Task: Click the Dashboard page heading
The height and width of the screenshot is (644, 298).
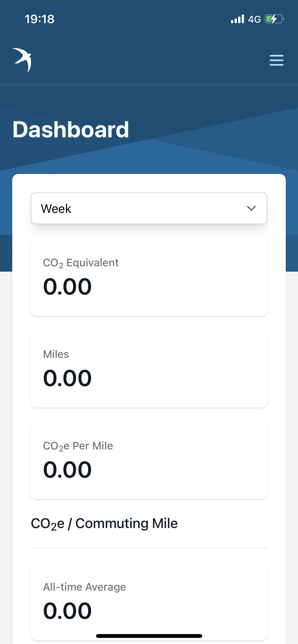Action: [x=71, y=130]
